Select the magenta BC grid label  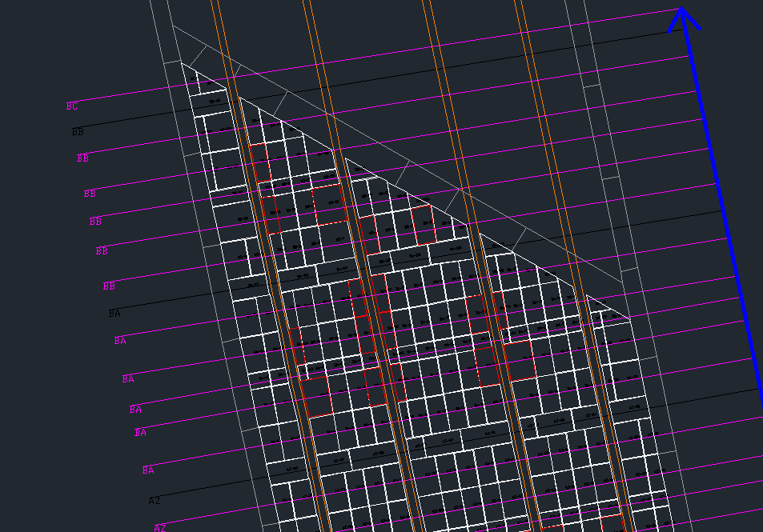pos(72,106)
